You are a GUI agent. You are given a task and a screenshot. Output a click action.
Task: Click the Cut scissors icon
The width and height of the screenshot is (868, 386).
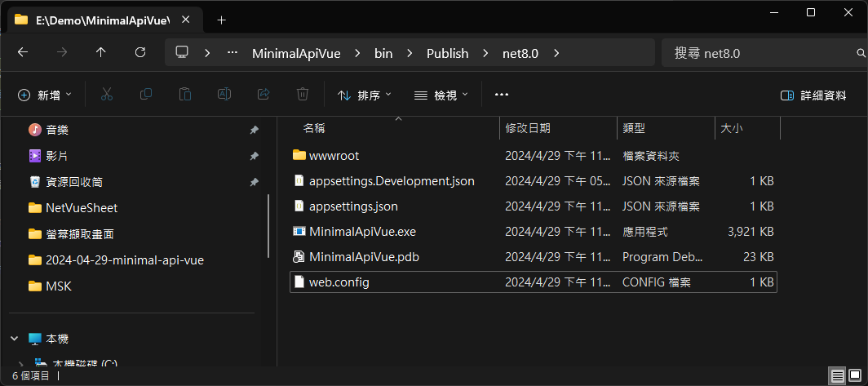pyautogui.click(x=107, y=95)
